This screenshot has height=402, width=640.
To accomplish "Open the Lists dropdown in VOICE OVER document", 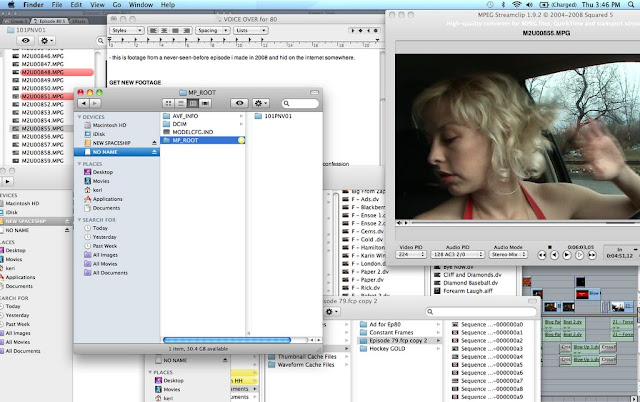I will (x=250, y=31).
